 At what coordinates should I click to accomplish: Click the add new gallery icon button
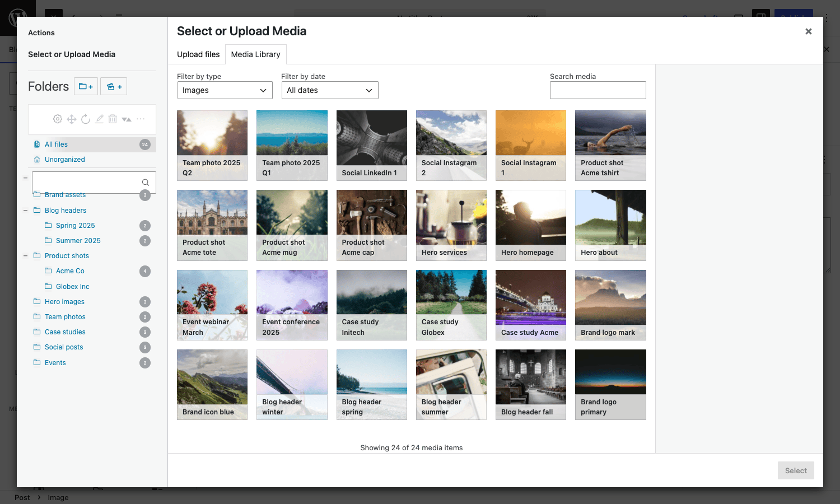click(x=114, y=86)
